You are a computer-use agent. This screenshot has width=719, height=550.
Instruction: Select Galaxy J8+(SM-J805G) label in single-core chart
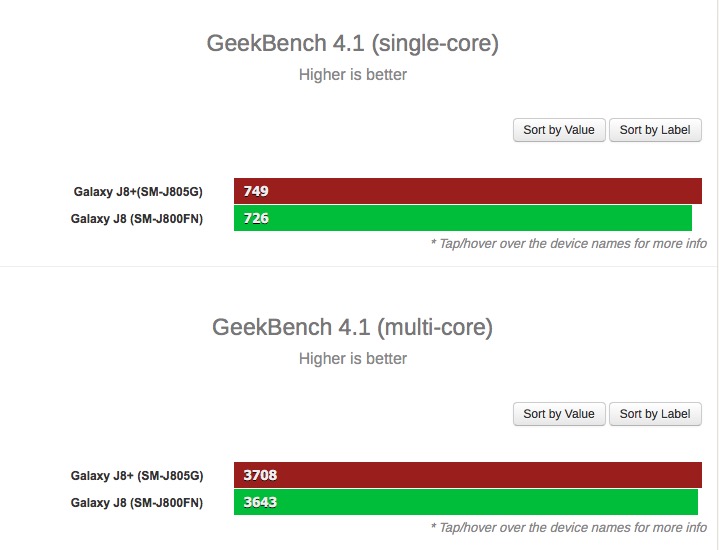[x=138, y=191]
